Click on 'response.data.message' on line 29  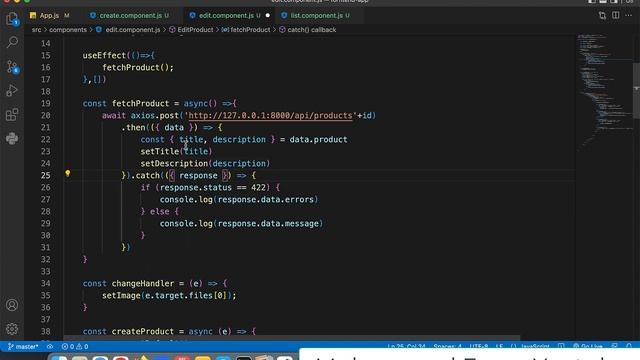(268, 224)
